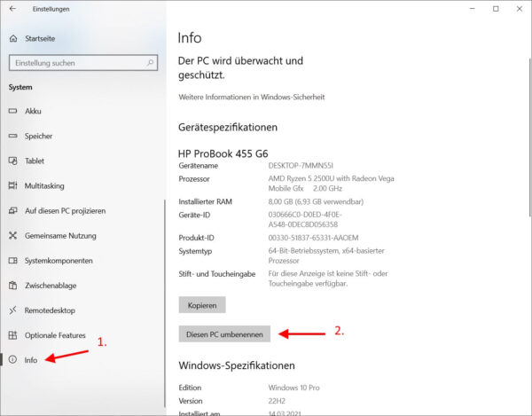Click the search magnifier icon

pyautogui.click(x=150, y=63)
